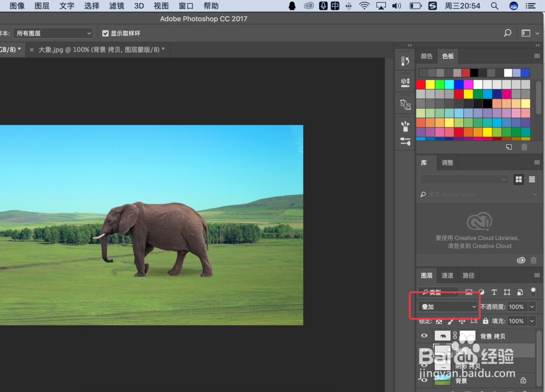
Task: Switch to the 路径 tab
Action: 468,275
